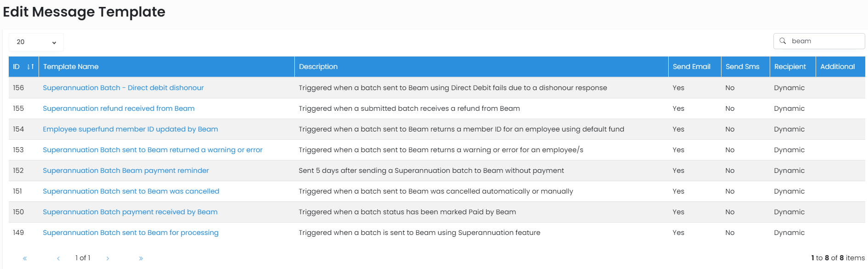The width and height of the screenshot is (868, 269).
Task: Click the Recipient column header
Action: [x=789, y=67]
